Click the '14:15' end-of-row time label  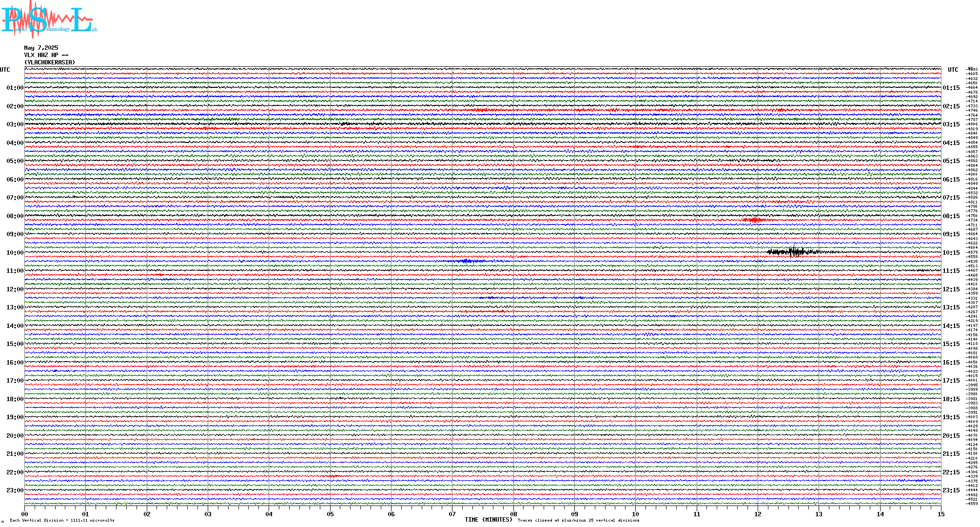point(951,326)
